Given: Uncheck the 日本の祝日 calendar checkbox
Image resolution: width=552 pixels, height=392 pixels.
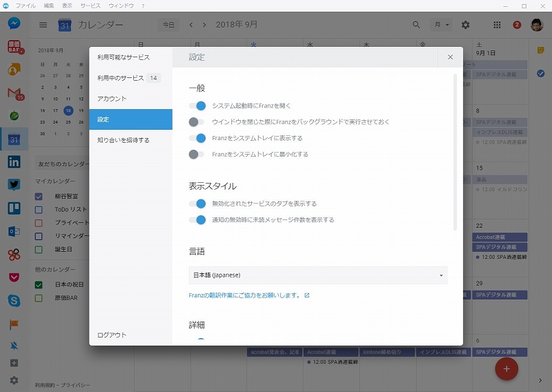Looking at the screenshot, I should coord(39,284).
